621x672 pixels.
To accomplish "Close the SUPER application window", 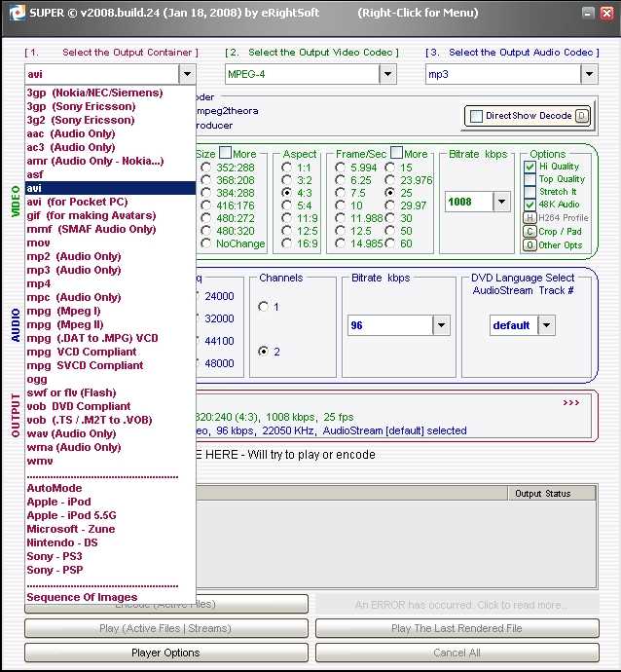I will [x=605, y=13].
